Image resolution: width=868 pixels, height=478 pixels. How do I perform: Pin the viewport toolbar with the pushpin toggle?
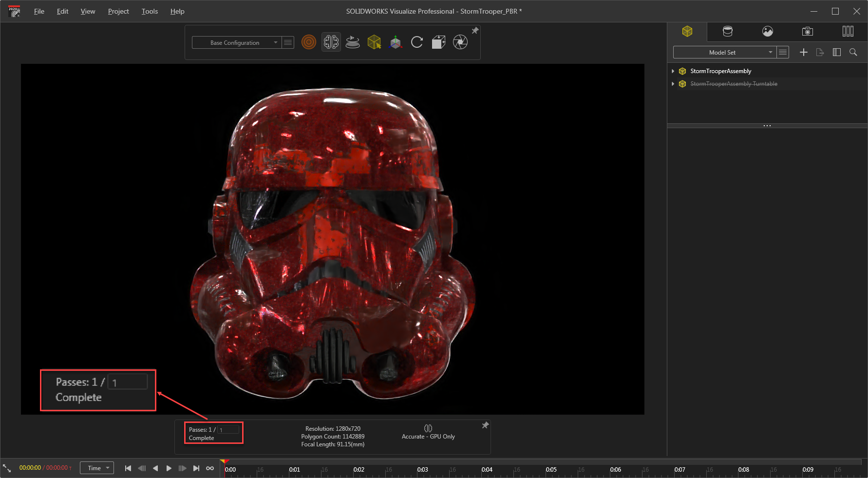(x=475, y=30)
